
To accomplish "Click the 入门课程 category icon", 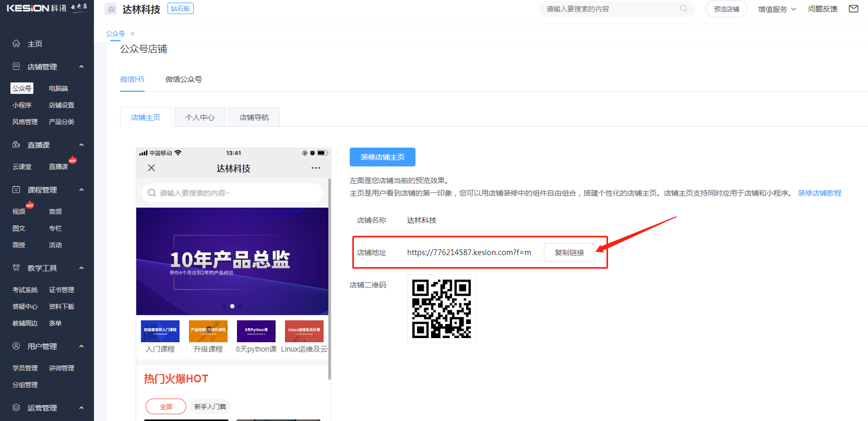I will pyautogui.click(x=160, y=331).
